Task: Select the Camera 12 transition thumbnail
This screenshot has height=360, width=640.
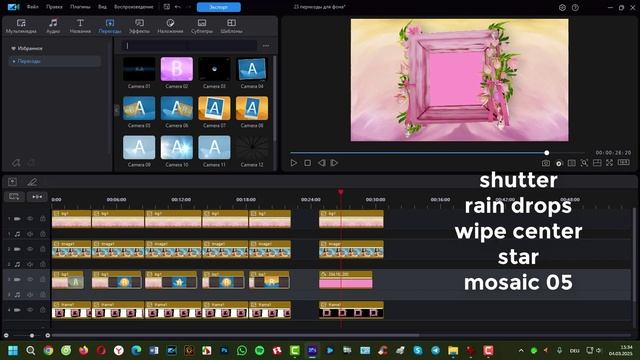Action: pos(252,147)
